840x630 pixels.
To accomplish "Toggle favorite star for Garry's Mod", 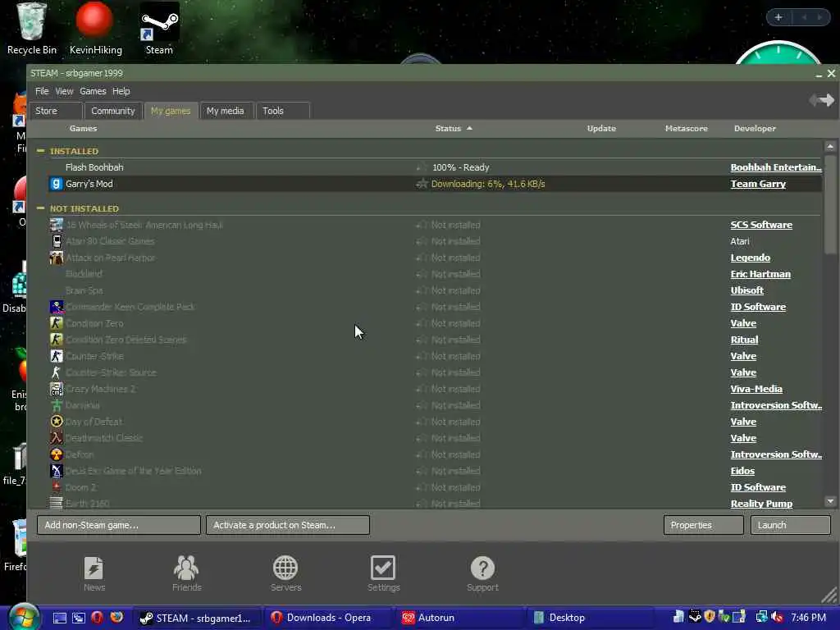I will (422, 184).
